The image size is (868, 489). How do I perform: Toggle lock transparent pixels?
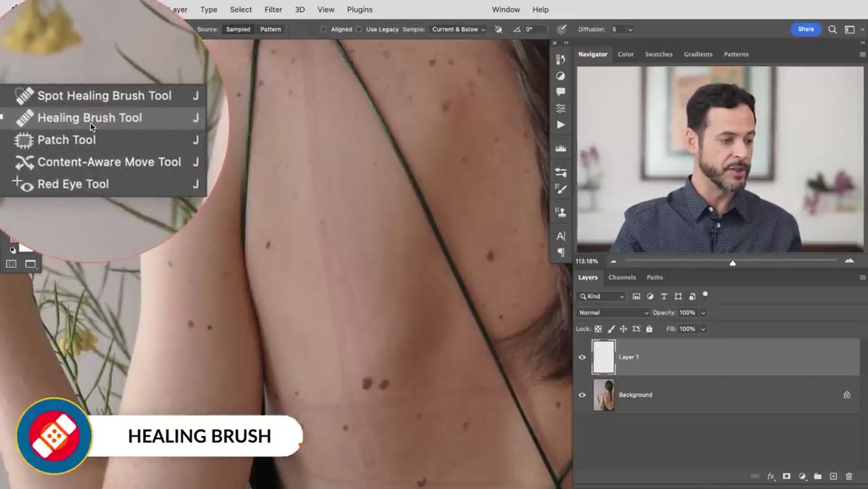(598, 329)
